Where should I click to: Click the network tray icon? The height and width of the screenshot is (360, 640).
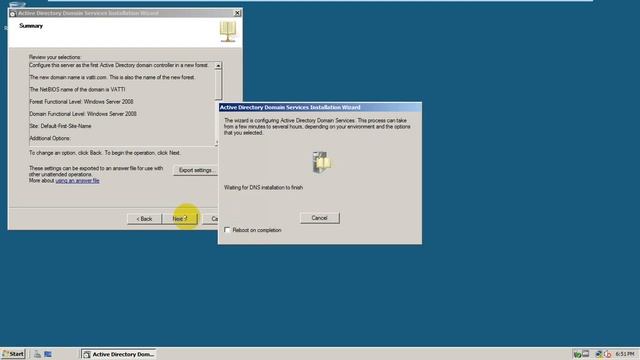598,354
